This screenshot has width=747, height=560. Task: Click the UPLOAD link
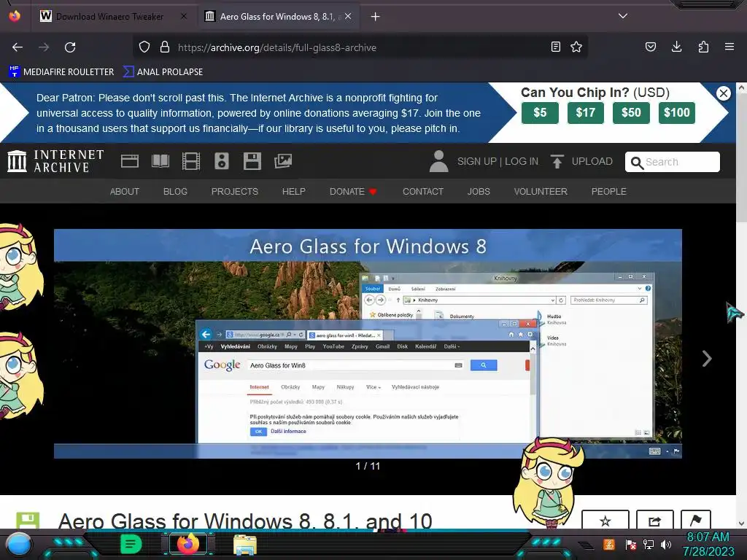tap(581, 161)
